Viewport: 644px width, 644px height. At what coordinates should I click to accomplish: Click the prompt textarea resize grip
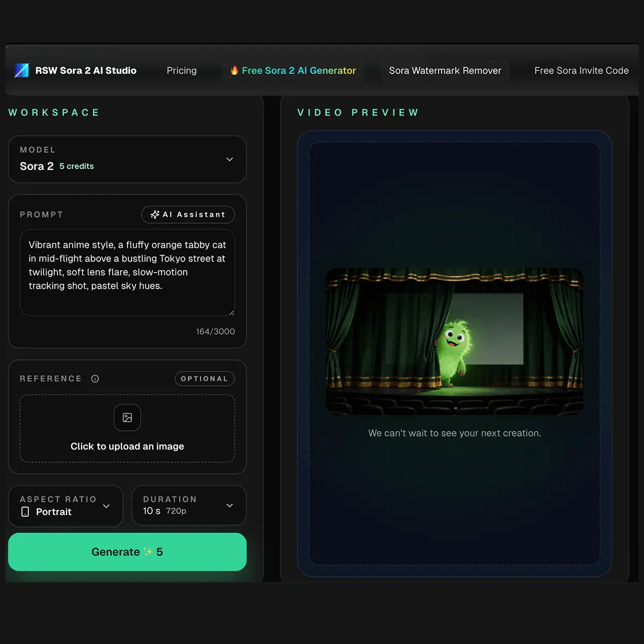[x=232, y=313]
